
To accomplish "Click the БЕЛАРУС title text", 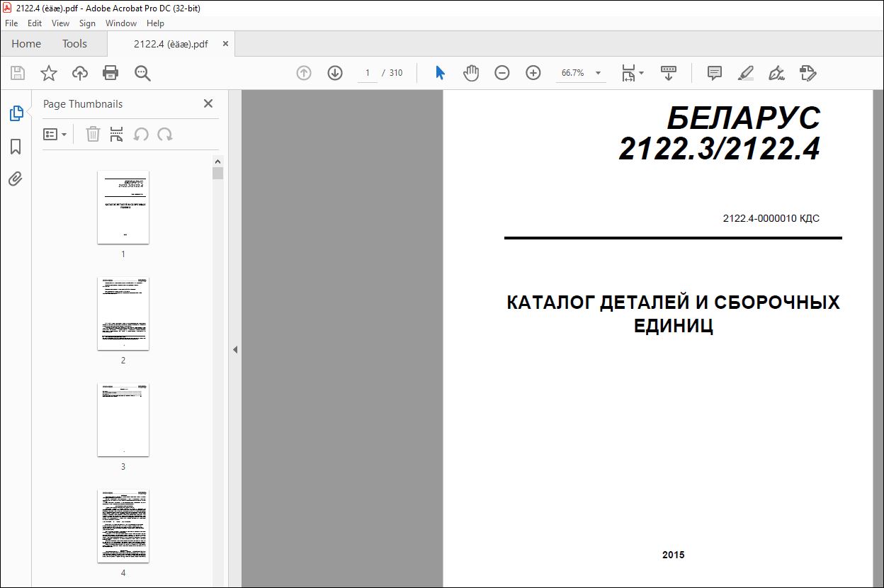I will click(x=744, y=118).
